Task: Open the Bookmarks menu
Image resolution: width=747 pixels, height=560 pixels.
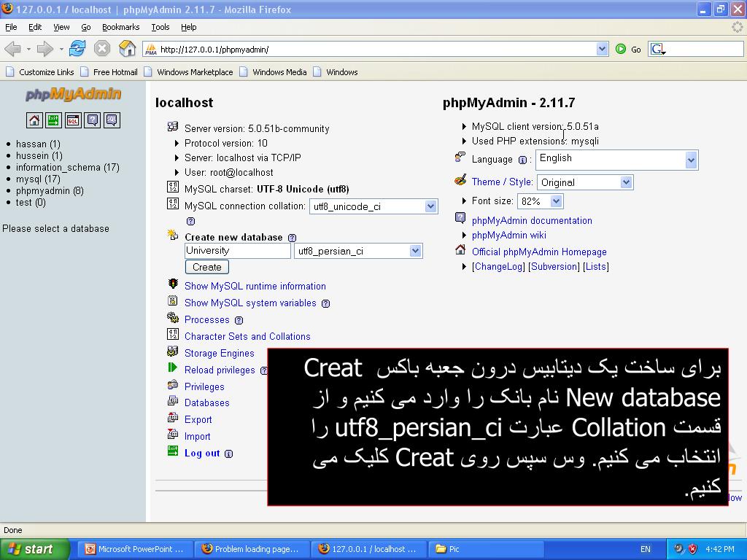Action: [120, 27]
